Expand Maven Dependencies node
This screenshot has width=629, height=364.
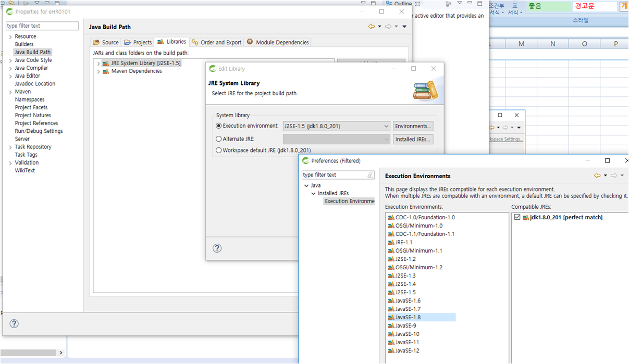click(98, 71)
